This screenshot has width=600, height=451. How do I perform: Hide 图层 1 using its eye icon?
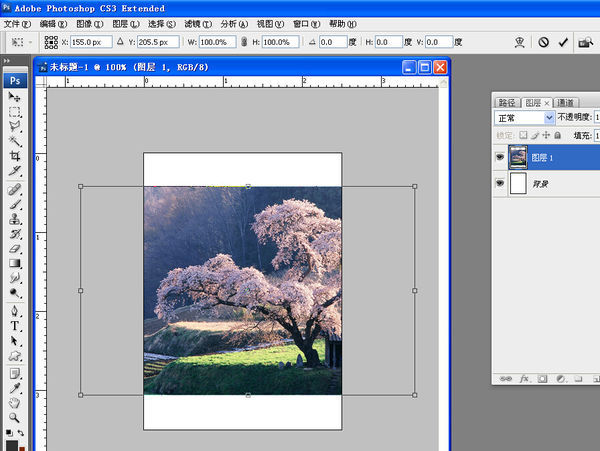click(500, 157)
